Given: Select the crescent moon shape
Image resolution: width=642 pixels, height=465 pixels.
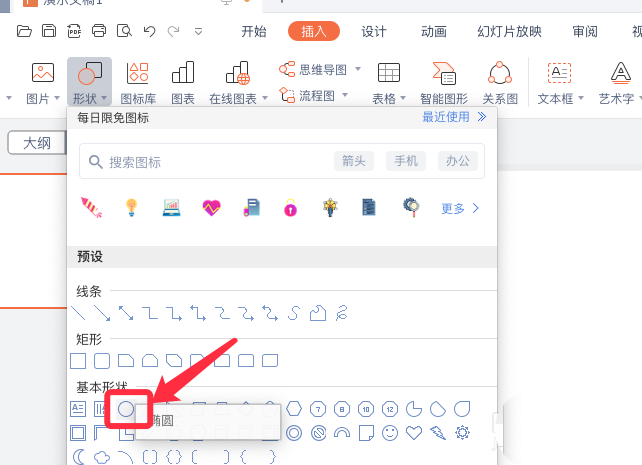Looking at the screenshot, I should [x=78, y=457].
